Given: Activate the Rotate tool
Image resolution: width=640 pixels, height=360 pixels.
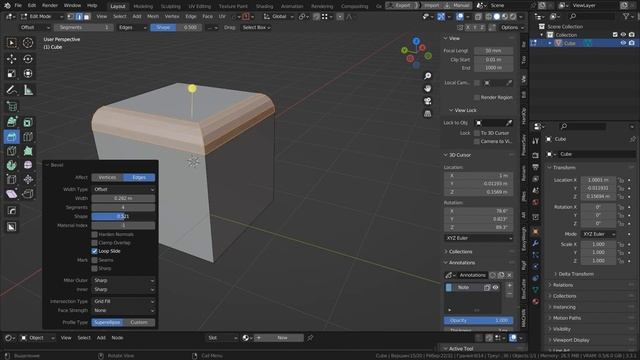Looking at the screenshot, I should (28, 59).
